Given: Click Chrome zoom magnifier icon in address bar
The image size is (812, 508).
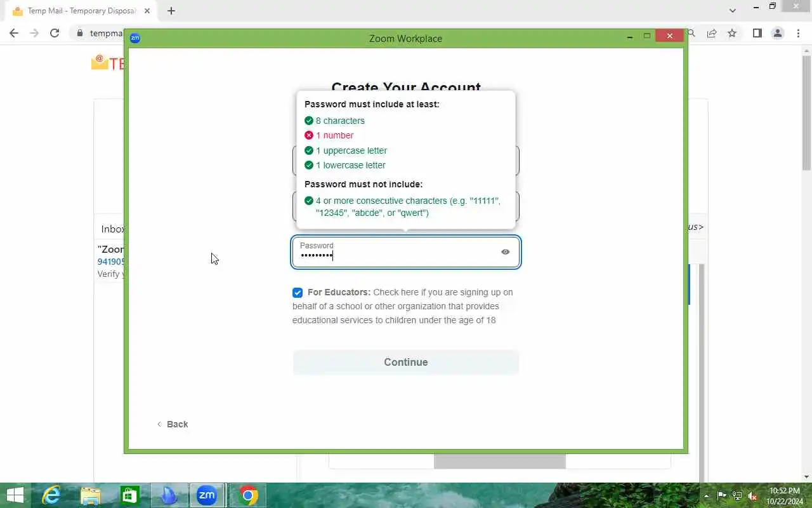Looking at the screenshot, I should [x=691, y=33].
